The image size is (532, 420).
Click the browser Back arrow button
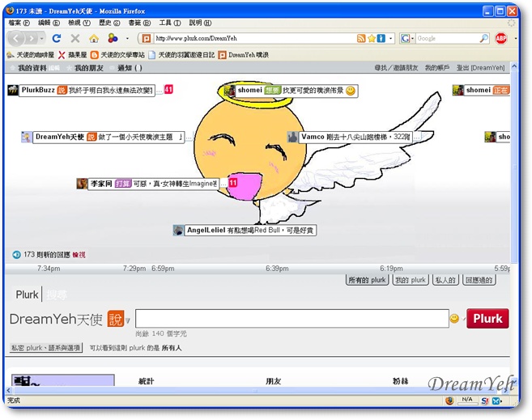[15, 38]
